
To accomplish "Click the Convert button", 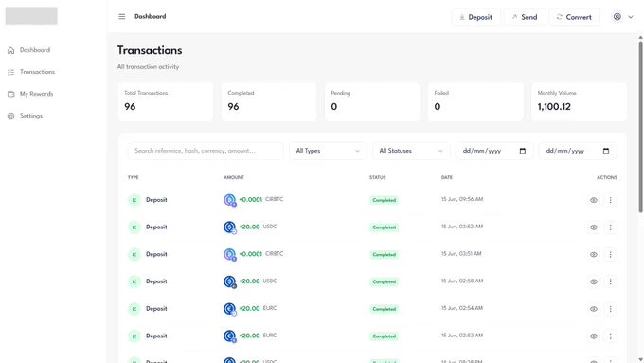I will (574, 17).
